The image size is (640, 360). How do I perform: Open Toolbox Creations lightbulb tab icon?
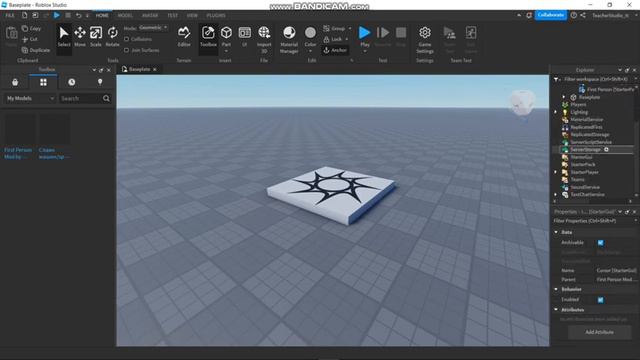pos(100,82)
